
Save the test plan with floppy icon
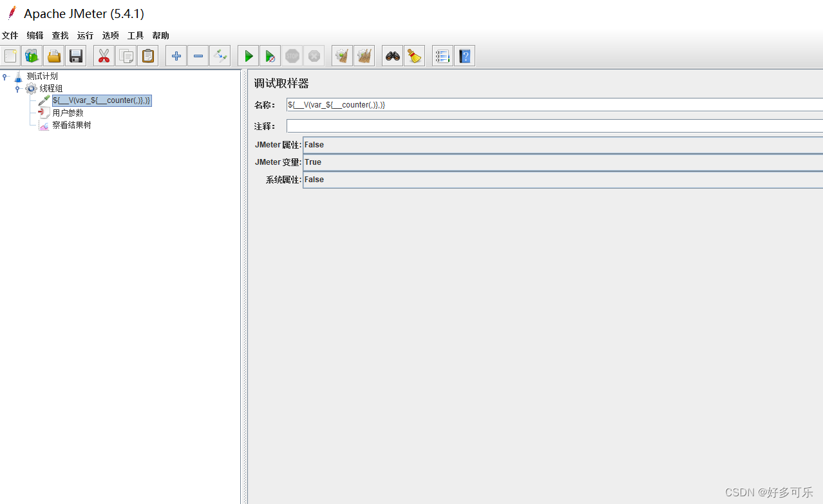pyautogui.click(x=76, y=56)
